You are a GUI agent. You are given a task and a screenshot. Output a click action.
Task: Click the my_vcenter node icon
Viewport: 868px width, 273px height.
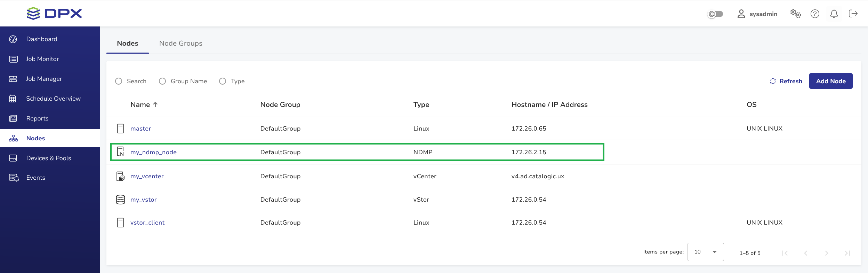coord(120,176)
